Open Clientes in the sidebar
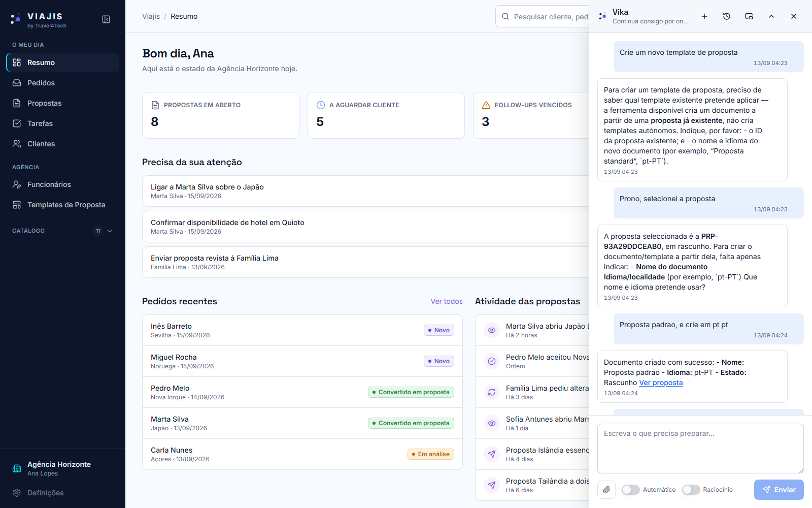Image resolution: width=812 pixels, height=508 pixels. [63, 144]
